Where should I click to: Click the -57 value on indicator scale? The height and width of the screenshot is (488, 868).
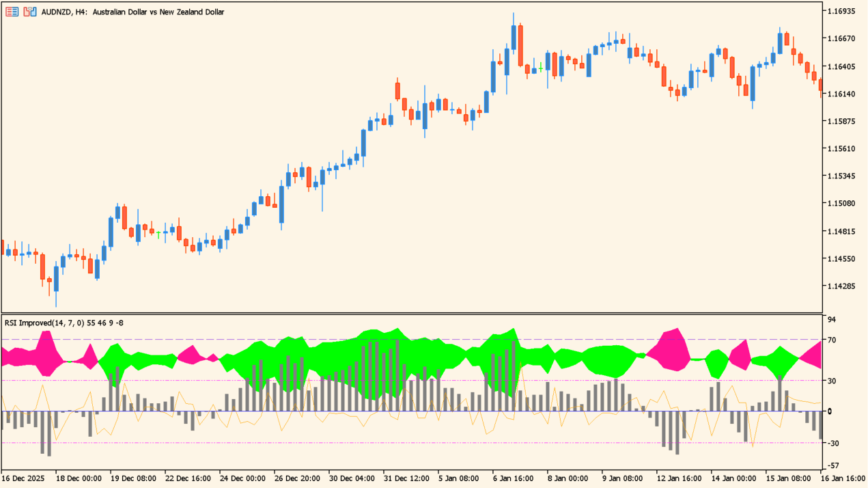coord(833,466)
